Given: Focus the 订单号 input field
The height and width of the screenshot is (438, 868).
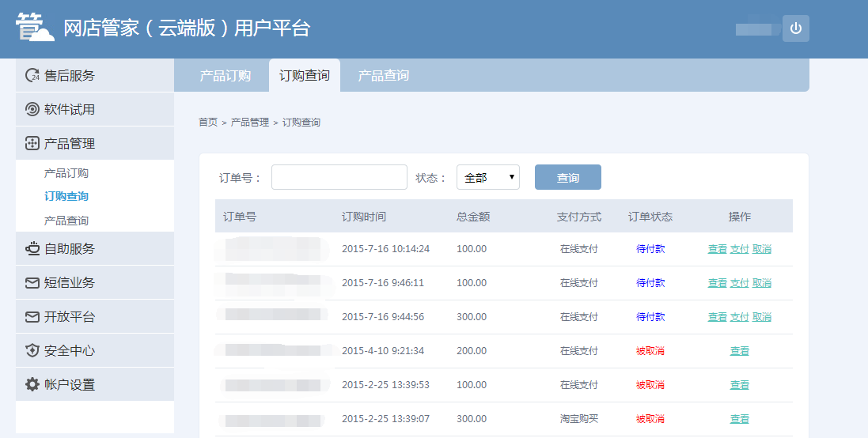Looking at the screenshot, I should [339, 178].
